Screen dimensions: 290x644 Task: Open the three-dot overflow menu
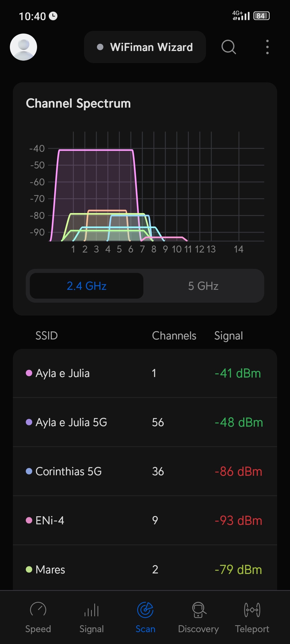point(267,47)
